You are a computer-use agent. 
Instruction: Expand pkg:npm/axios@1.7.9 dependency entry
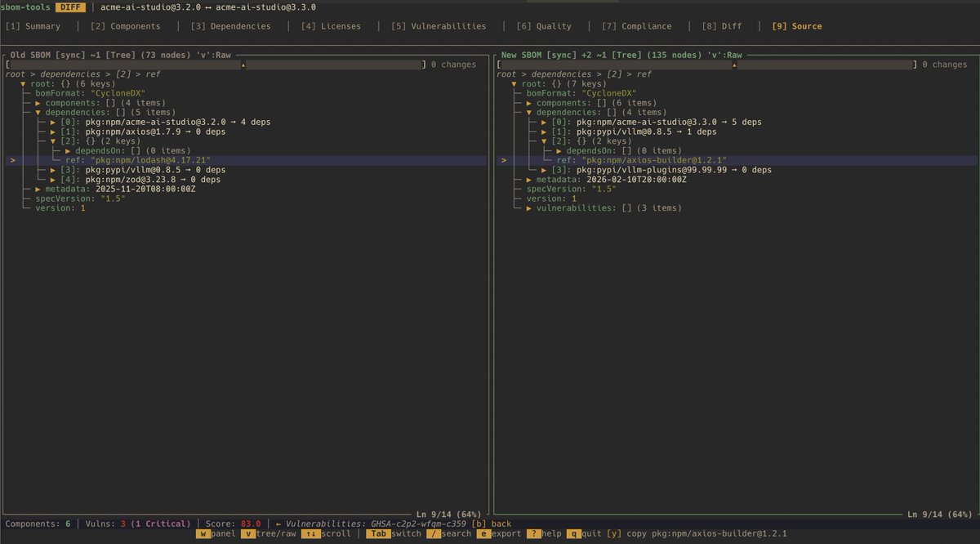pos(53,132)
